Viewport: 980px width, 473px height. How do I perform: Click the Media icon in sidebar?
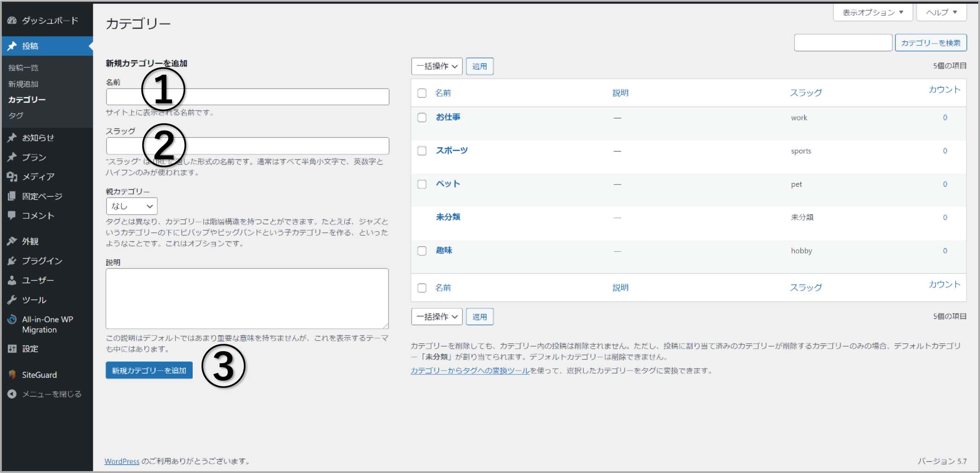(x=12, y=177)
